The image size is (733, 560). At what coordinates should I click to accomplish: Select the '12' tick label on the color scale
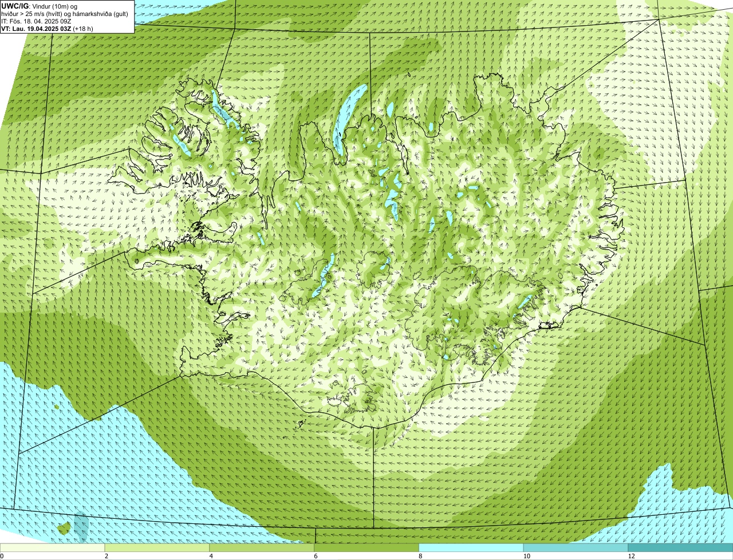point(631,556)
